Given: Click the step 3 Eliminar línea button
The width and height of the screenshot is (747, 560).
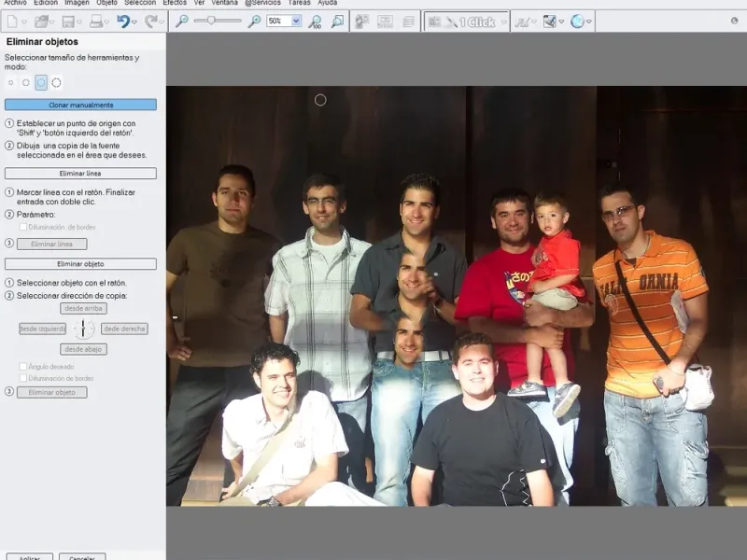Looking at the screenshot, I should click(x=52, y=245).
